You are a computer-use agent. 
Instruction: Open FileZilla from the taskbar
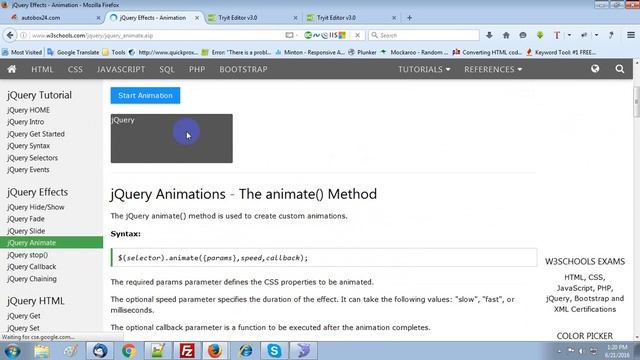[187, 351]
